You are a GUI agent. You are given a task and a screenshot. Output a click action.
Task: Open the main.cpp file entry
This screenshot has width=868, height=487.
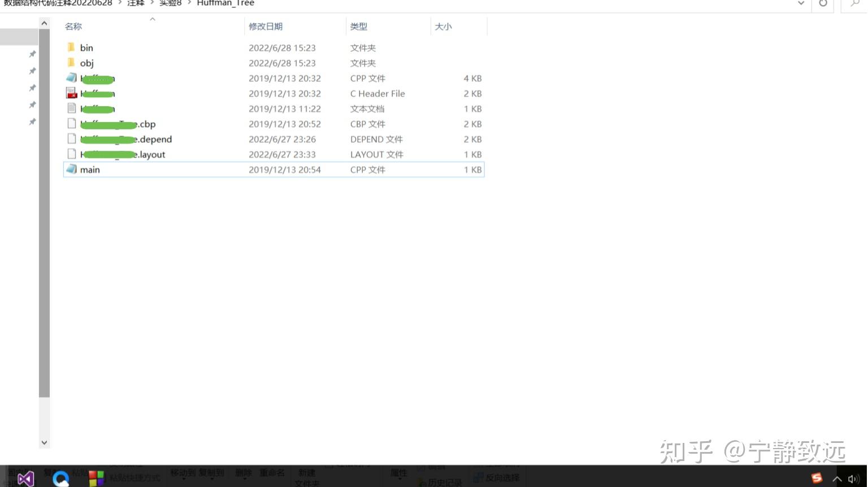click(x=90, y=169)
